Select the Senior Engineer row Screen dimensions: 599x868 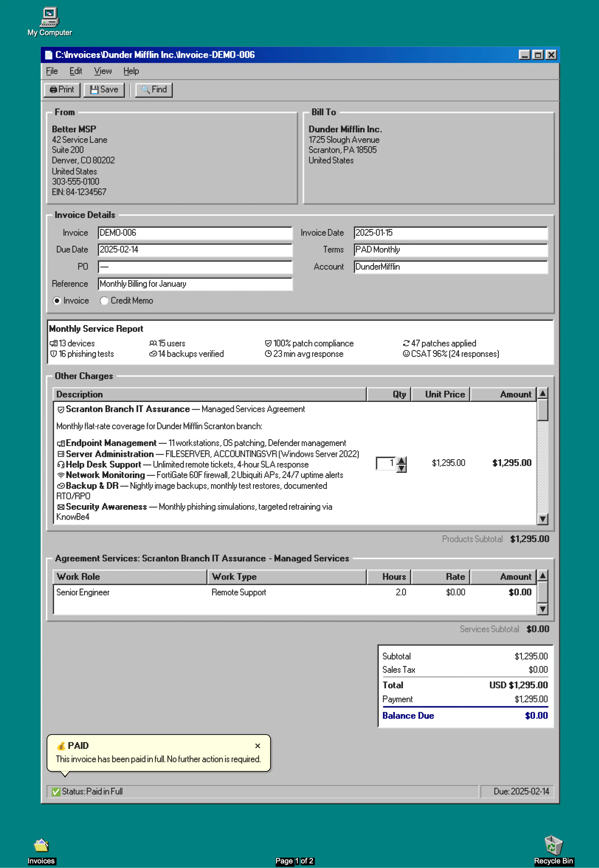[295, 593]
